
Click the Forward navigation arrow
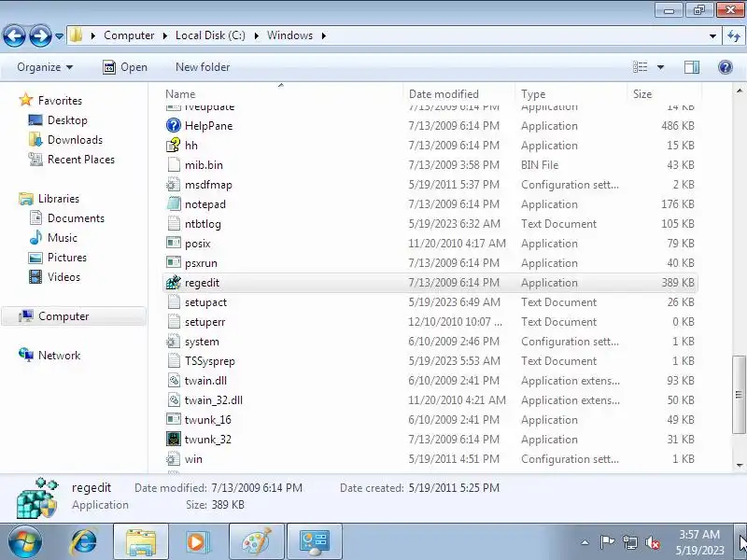tap(40, 35)
